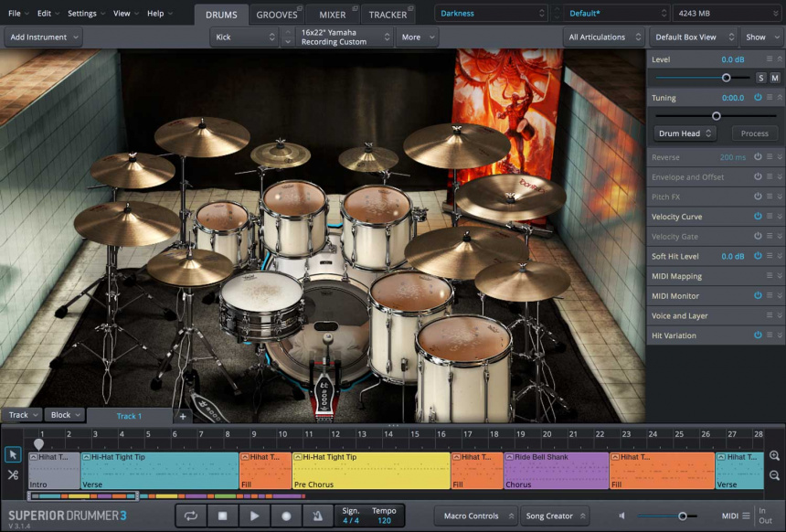The height and width of the screenshot is (532, 786).
Task: Adjust the master volume slider handle
Action: [x=682, y=516]
